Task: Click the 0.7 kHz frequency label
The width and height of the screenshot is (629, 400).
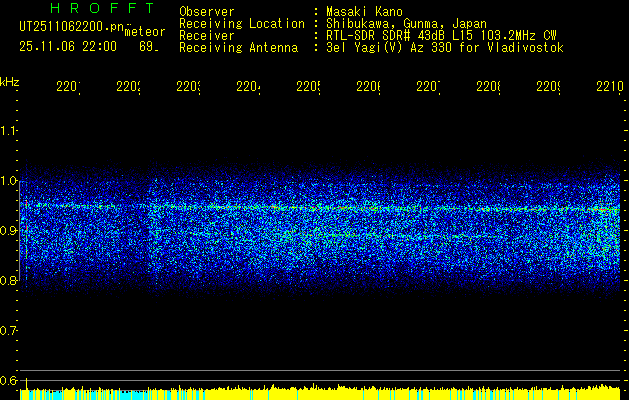Action: click(8, 330)
